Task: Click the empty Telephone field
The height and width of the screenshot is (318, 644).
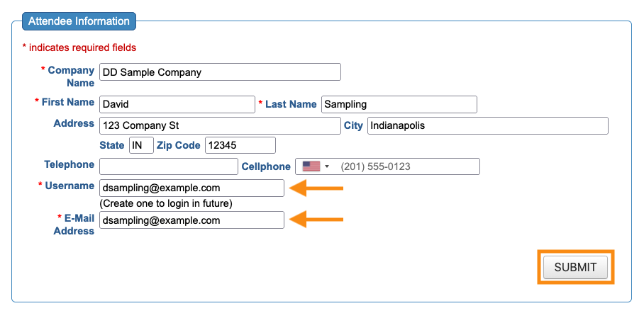Action: pyautogui.click(x=169, y=166)
